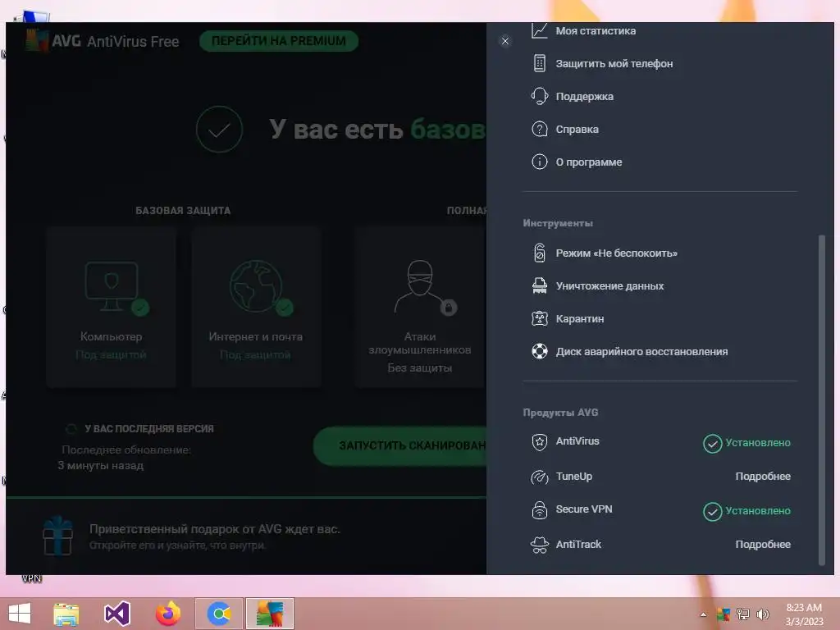The width and height of the screenshot is (840, 630).
Task: Click Установлено status for AntiVirus
Action: [x=746, y=443]
